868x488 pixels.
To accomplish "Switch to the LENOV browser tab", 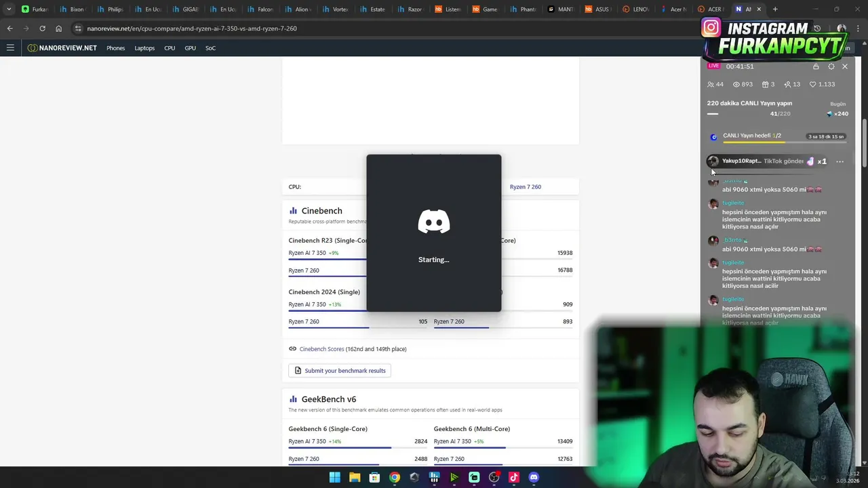I will pos(635,9).
